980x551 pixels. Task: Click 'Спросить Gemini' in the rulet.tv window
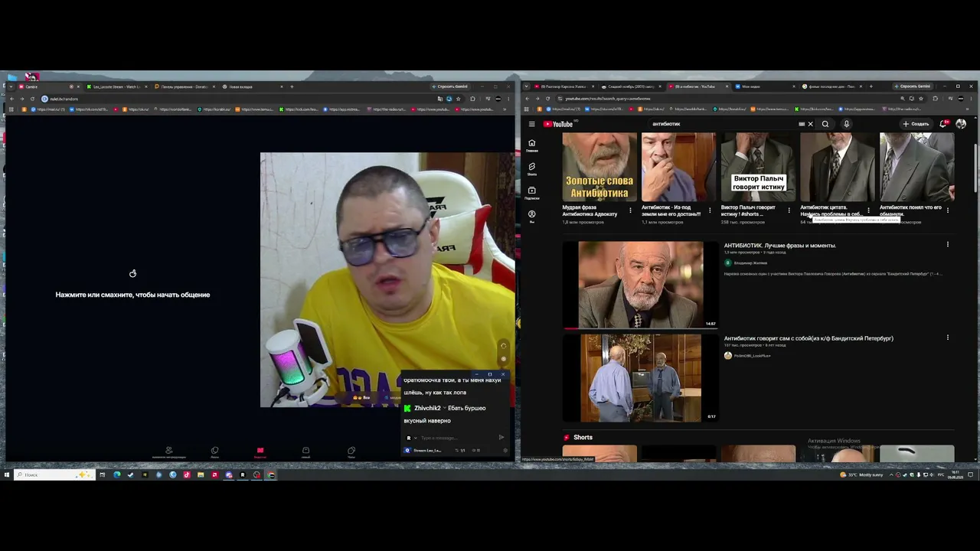(x=450, y=86)
